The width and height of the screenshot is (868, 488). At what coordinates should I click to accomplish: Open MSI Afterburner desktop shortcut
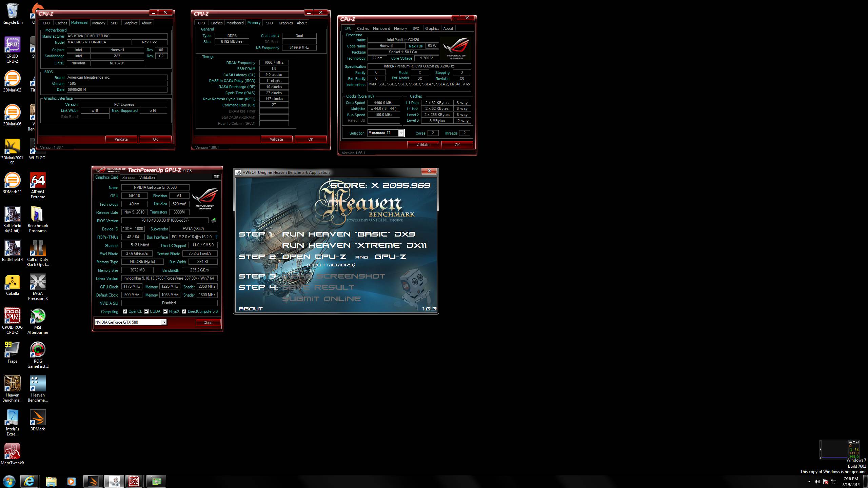(x=38, y=321)
